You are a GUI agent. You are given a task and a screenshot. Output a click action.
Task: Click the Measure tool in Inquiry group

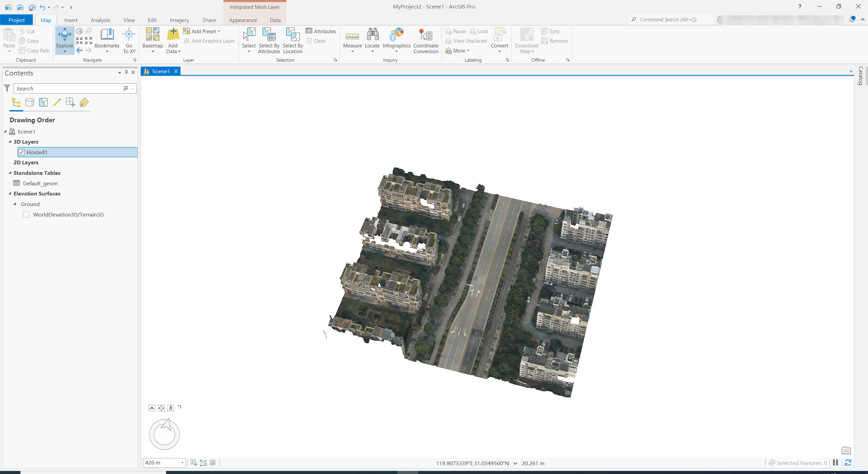tap(352, 40)
